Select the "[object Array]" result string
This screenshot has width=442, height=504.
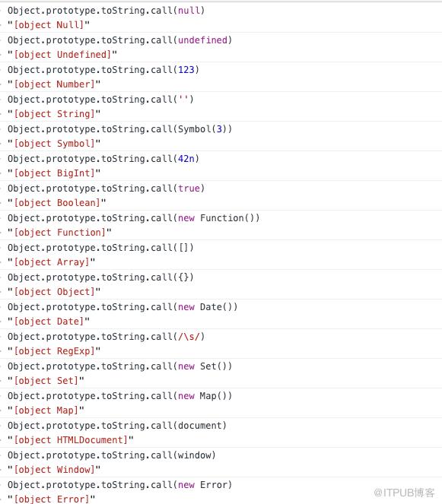tap(52, 262)
